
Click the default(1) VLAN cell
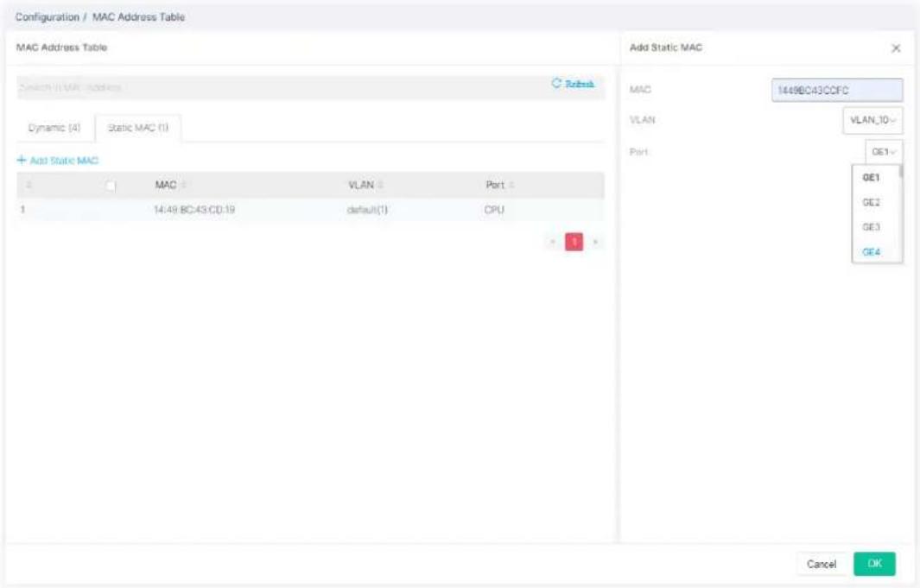[x=367, y=210]
